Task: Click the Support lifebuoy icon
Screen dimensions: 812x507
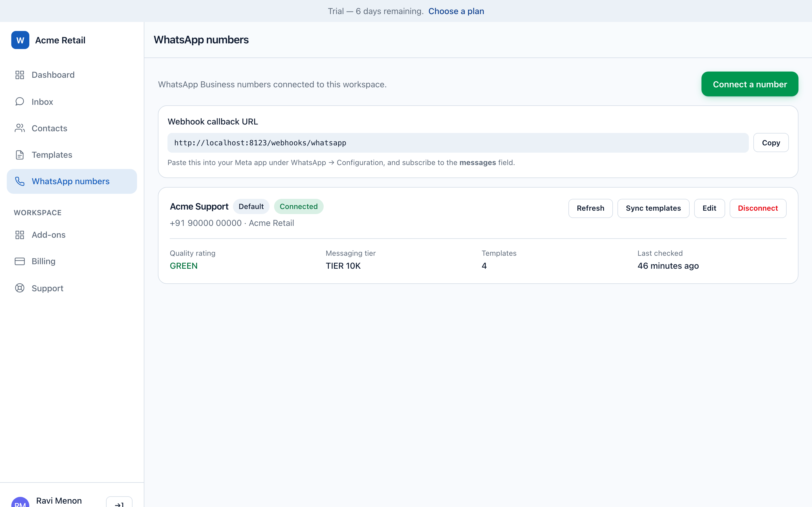Action: (20, 288)
